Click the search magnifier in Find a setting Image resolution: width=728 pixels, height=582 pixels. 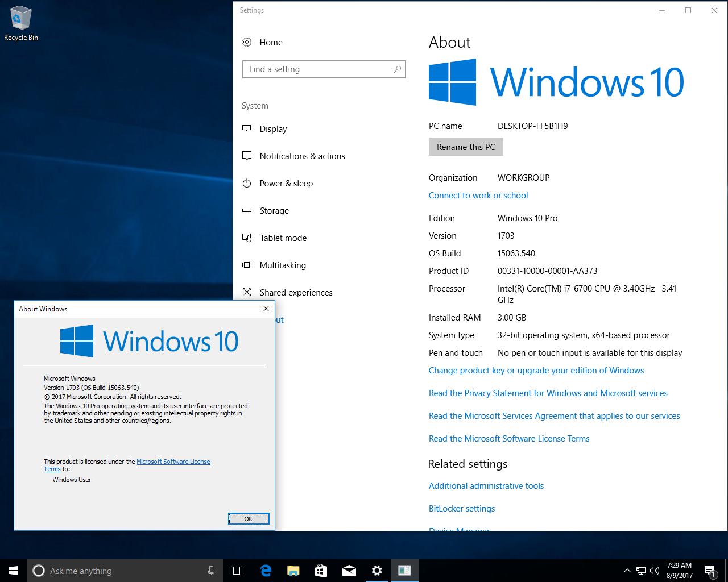pyautogui.click(x=398, y=69)
